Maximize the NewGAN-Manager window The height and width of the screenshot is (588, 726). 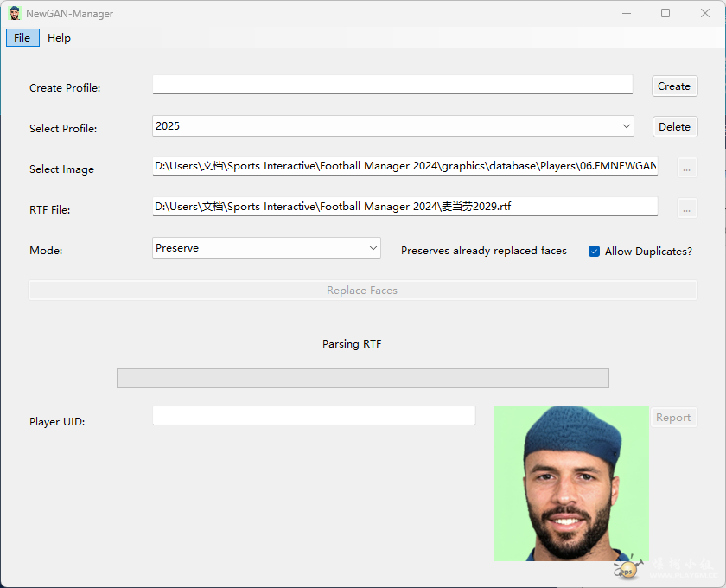pyautogui.click(x=665, y=13)
